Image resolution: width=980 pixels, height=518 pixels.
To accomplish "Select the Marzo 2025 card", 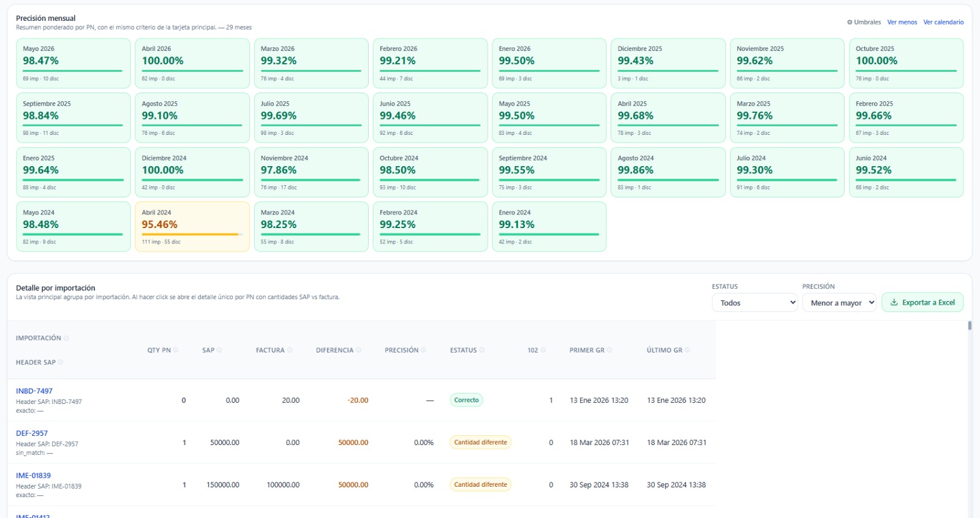I will point(787,118).
